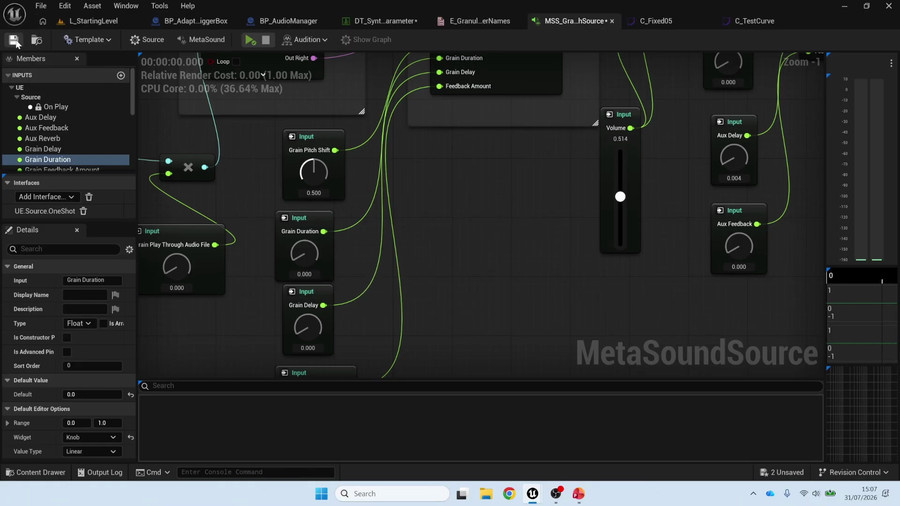Image resolution: width=900 pixels, height=506 pixels.
Task: Open the Content Drawer
Action: click(36, 472)
